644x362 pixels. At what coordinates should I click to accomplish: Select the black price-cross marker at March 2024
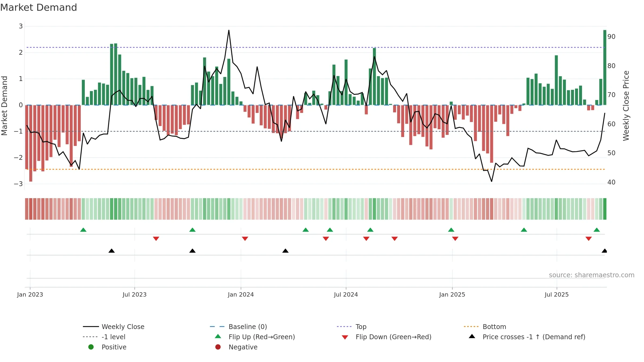[286, 251]
